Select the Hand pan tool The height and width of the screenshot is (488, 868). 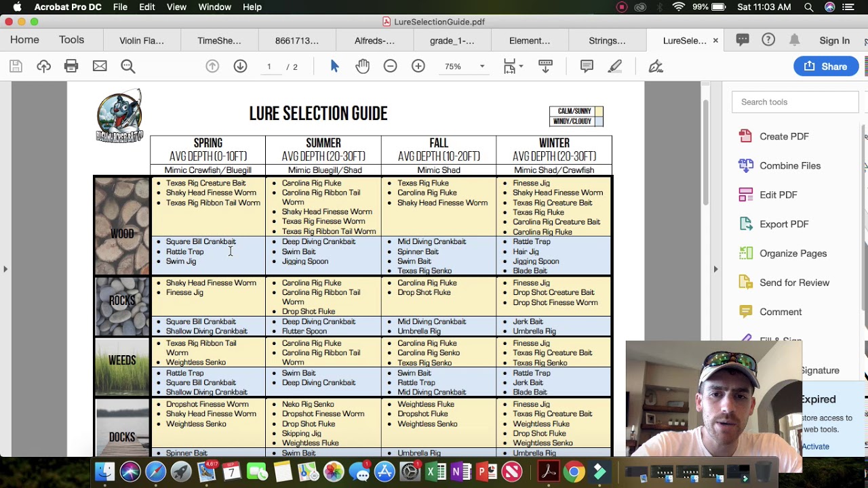[363, 66]
